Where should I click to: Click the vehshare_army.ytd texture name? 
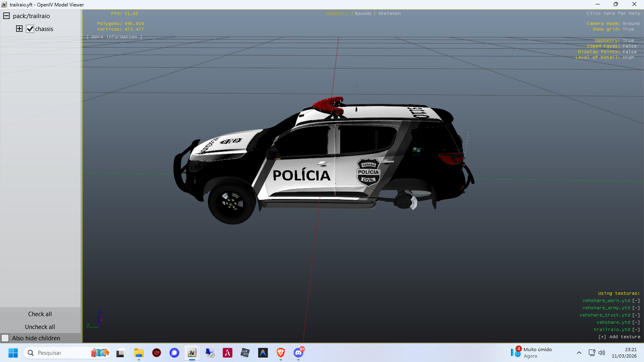click(606, 308)
